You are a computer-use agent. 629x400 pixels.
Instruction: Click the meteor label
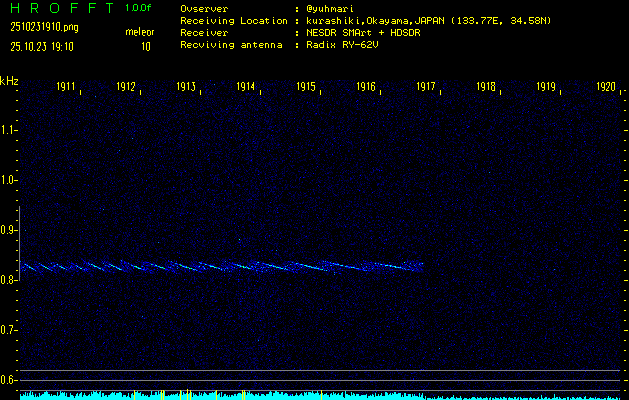pyautogui.click(x=139, y=32)
